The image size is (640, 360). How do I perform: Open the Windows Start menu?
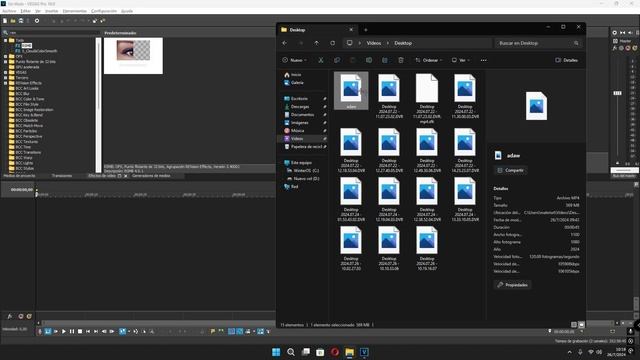(276, 352)
